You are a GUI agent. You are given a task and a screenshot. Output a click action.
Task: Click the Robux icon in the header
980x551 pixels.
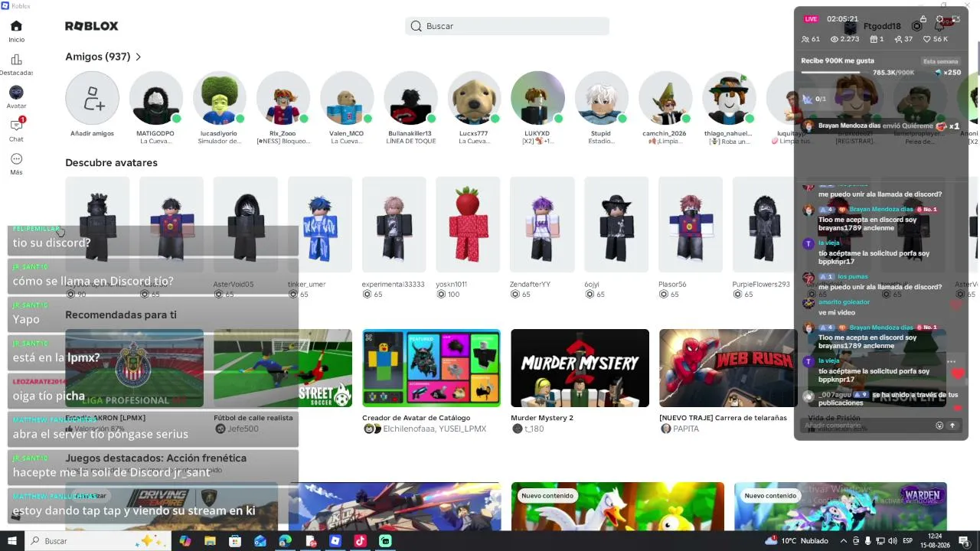916,26
